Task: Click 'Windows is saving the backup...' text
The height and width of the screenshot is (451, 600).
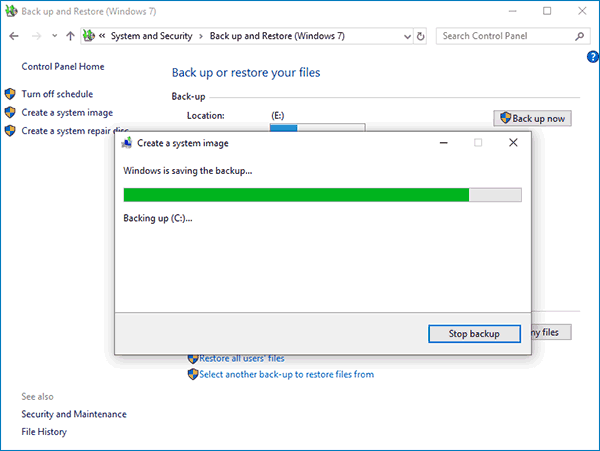Action: pyautogui.click(x=188, y=171)
